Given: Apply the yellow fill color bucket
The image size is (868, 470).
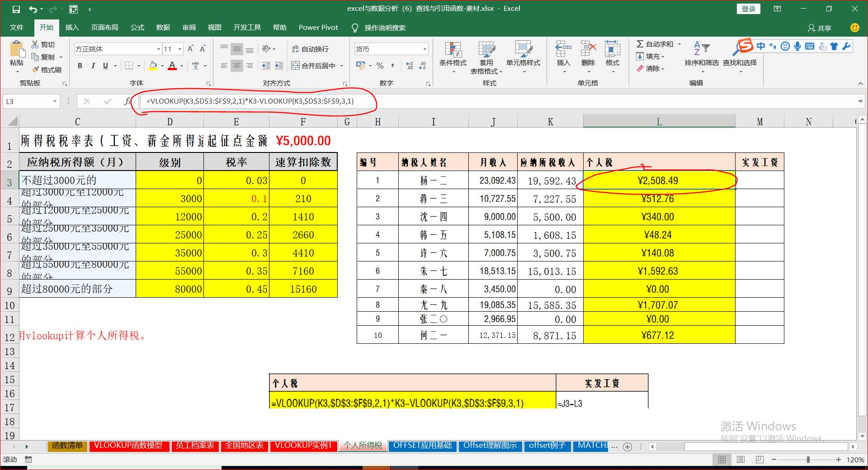Looking at the screenshot, I should 153,66.
